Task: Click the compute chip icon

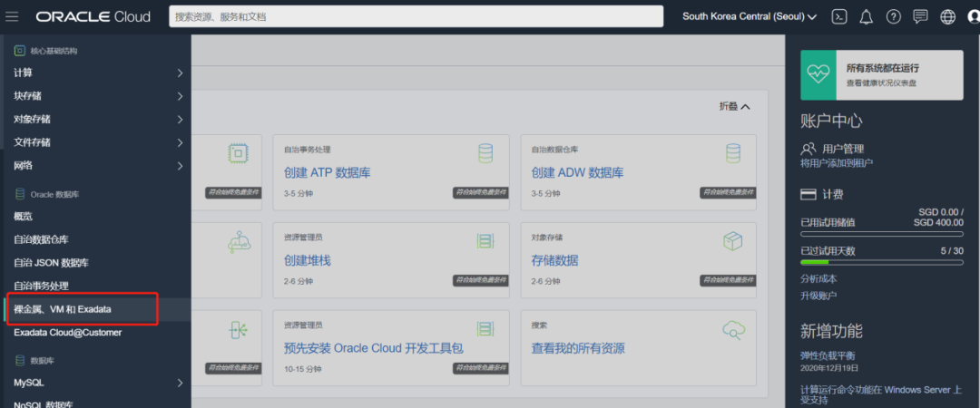Action: (x=239, y=153)
